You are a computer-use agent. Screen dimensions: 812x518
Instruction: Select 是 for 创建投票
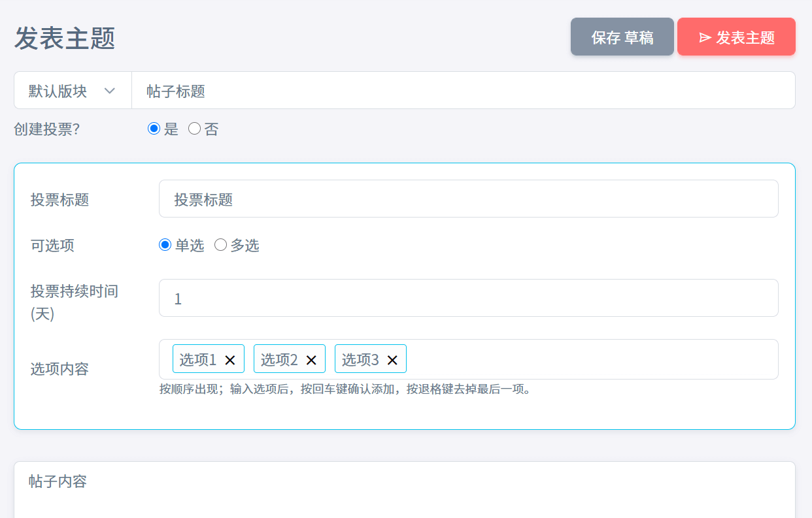click(x=154, y=129)
